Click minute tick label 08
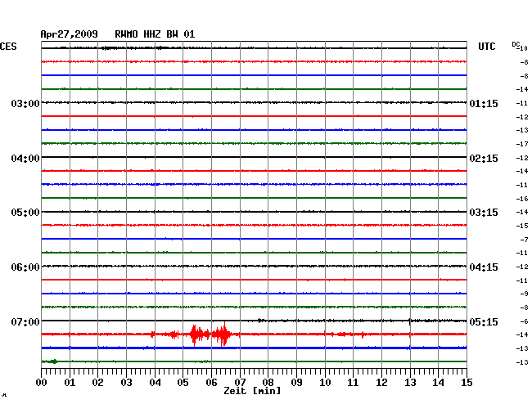This screenshot has width=532, height=404. [x=268, y=383]
